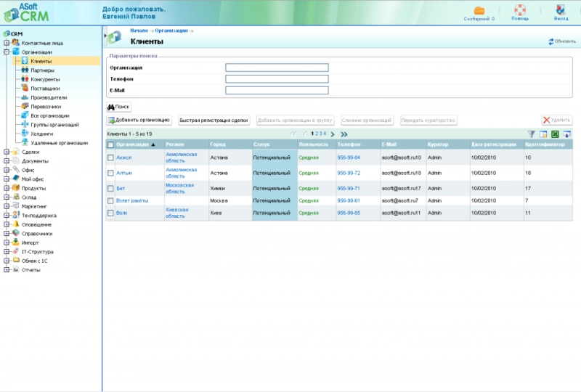This screenshot has width=581, height=392.
Task: Tick the checkbox next to Бит
Action: [x=110, y=188]
